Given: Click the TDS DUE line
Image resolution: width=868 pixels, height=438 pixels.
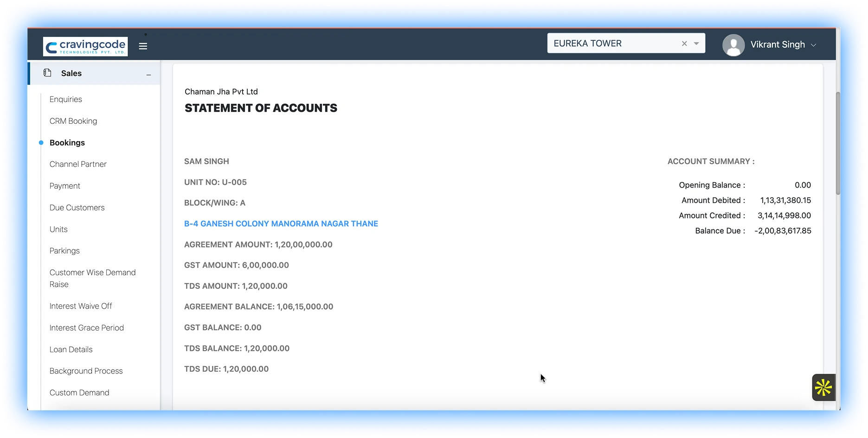Looking at the screenshot, I should coord(226,369).
